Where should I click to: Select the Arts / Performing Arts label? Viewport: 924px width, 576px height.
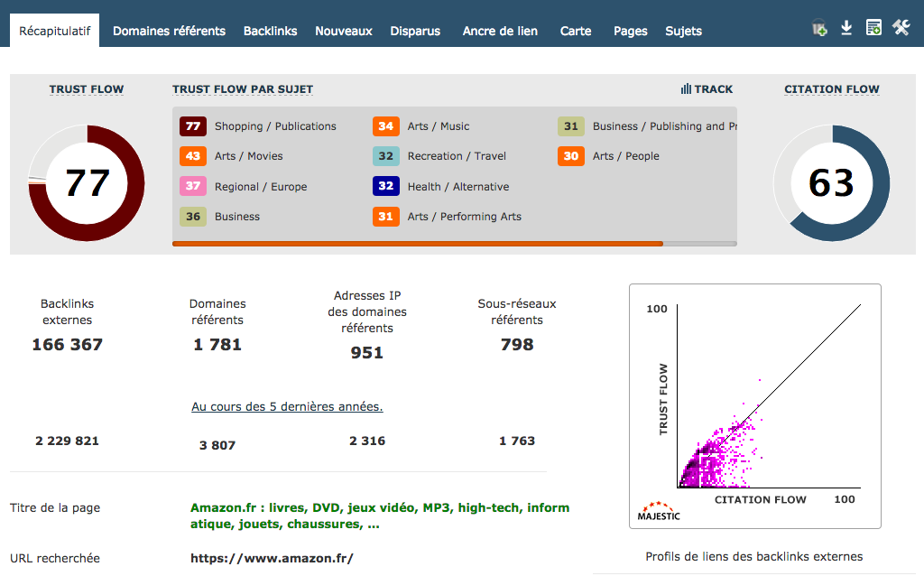click(465, 217)
